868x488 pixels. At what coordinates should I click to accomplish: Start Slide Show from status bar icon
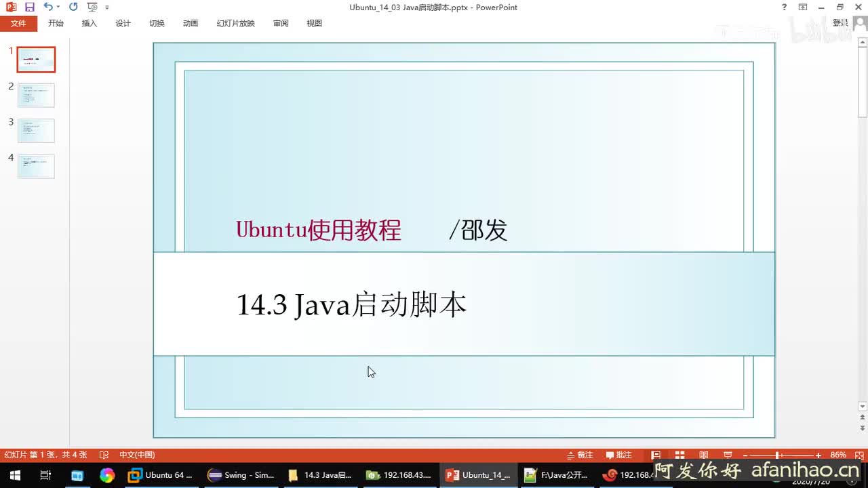point(728,455)
